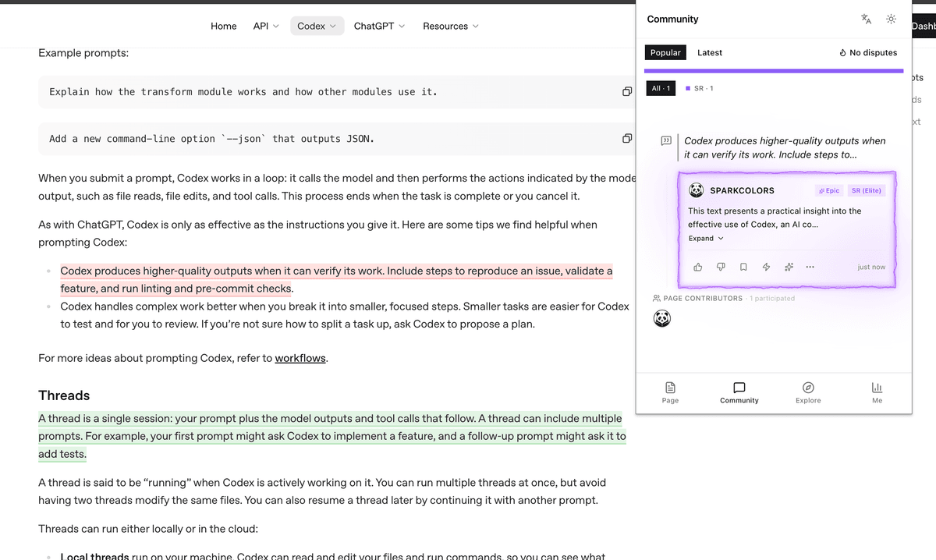The width and height of the screenshot is (936, 560).
Task: Open the Home nav link
Action: pos(224,26)
